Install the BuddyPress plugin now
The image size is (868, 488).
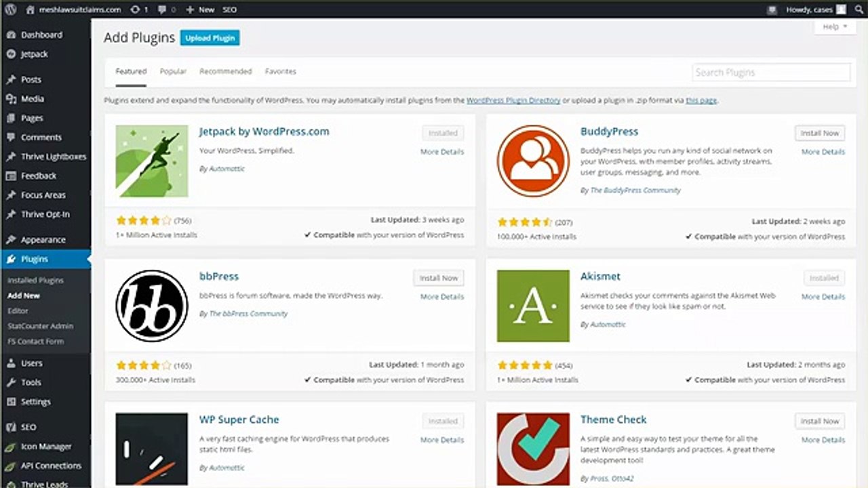tap(819, 133)
